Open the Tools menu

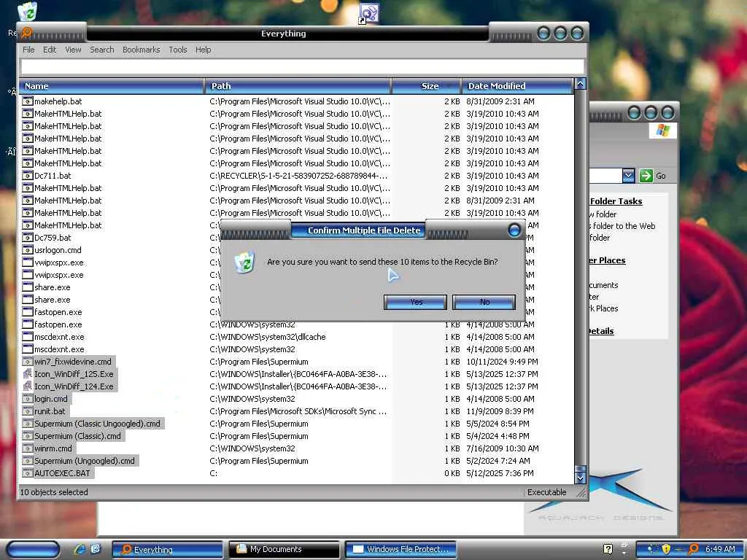coord(178,50)
